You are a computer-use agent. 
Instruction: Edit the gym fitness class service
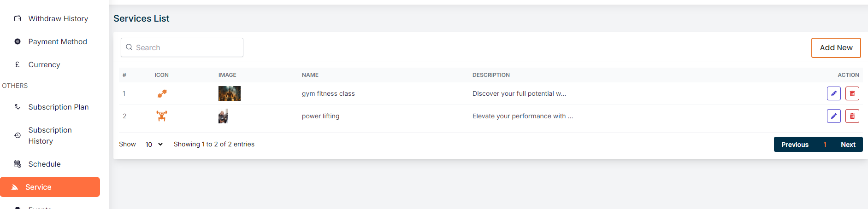(833, 93)
